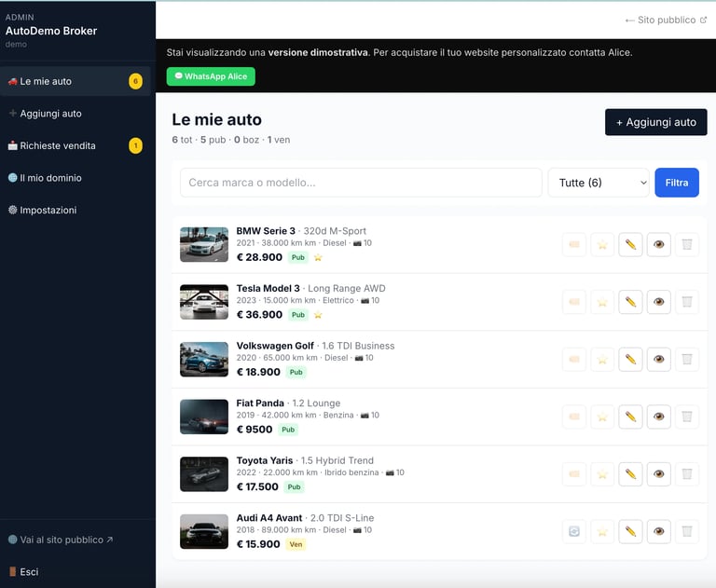
Task: Click the blue Filtra button
Action: tap(677, 183)
